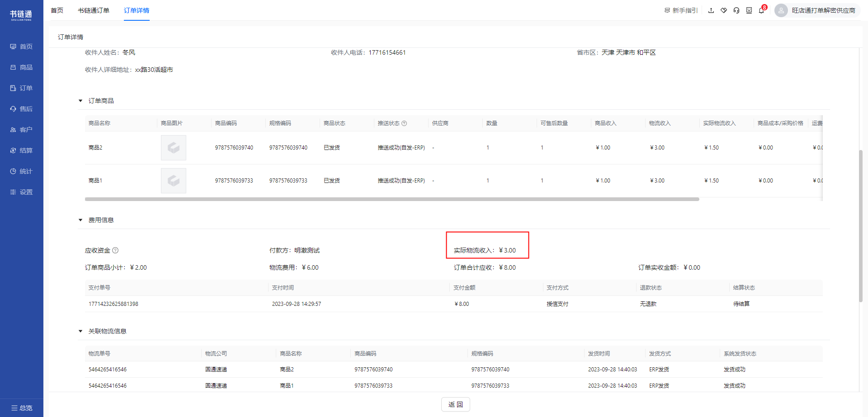The image size is (868, 417).
Task: Show 推送状态 help tooltip icon
Action: click(x=404, y=123)
